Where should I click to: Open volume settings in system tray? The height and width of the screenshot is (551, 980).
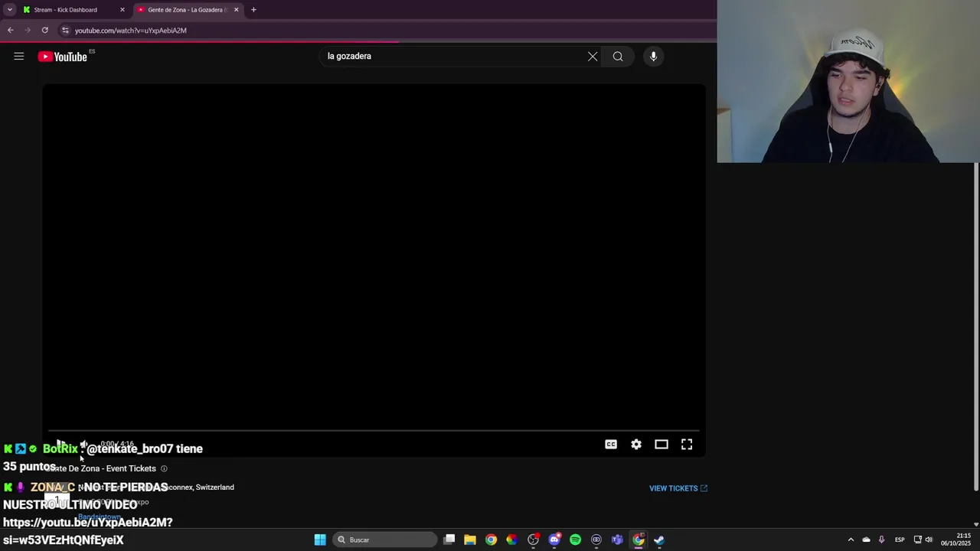click(x=929, y=540)
